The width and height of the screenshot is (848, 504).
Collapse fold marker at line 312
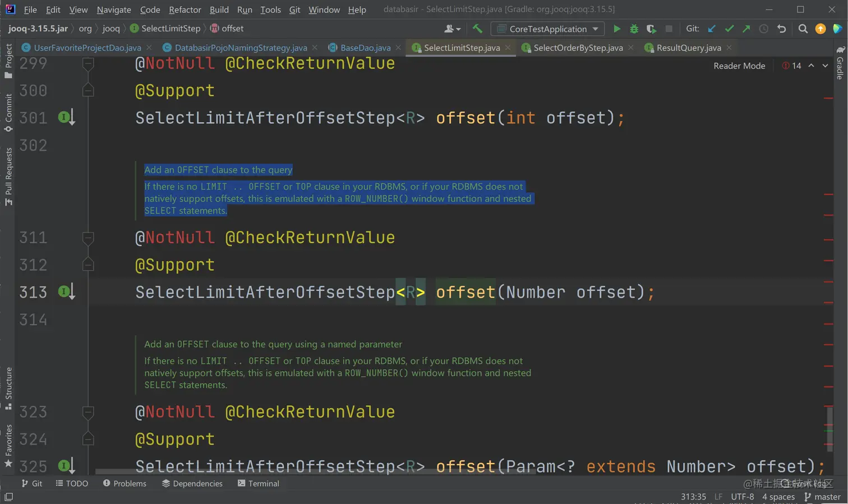click(x=88, y=264)
